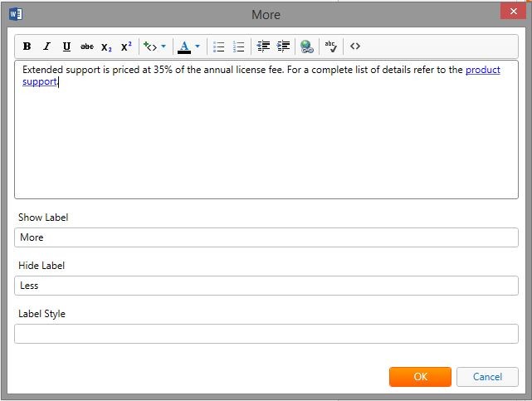Open the font color dropdown arrow
This screenshot has width=532, height=401.
(198, 46)
